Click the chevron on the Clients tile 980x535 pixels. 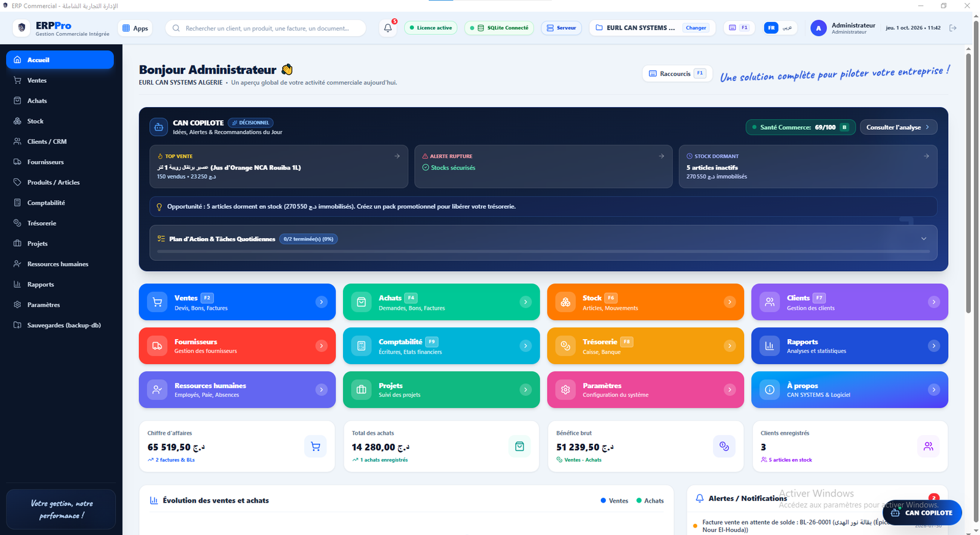click(x=933, y=302)
